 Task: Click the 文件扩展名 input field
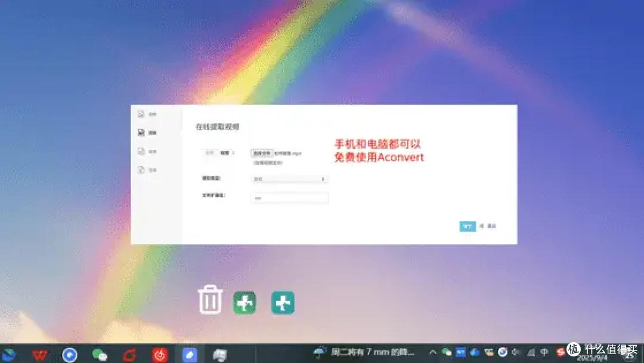pos(290,198)
